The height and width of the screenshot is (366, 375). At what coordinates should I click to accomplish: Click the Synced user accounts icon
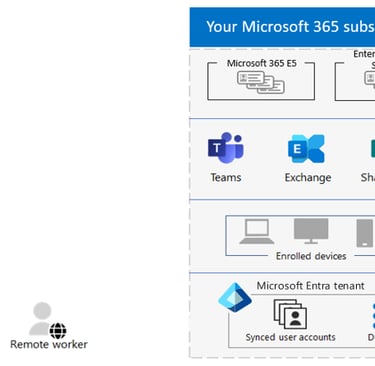(290, 314)
